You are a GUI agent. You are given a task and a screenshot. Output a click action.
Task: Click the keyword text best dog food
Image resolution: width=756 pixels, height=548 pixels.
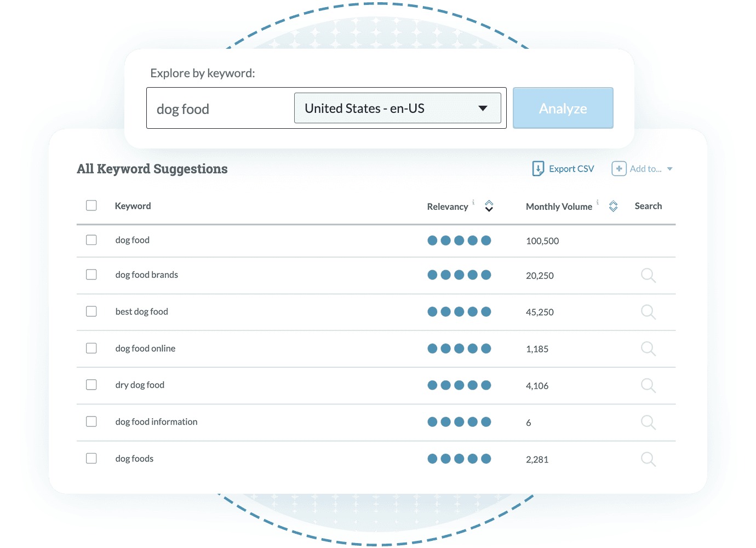[x=142, y=311]
